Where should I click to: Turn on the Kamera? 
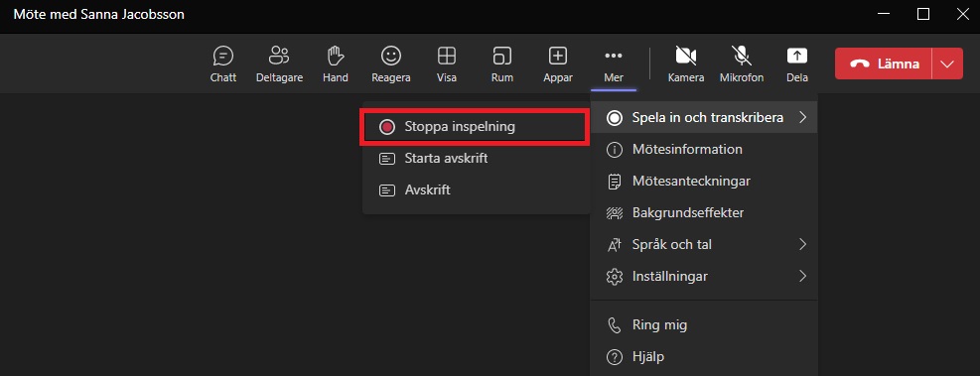686,64
